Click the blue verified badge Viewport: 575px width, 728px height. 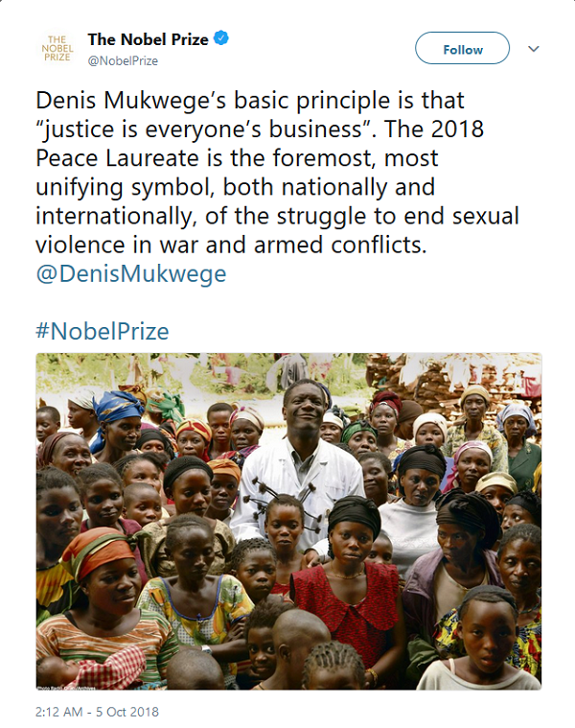(x=220, y=38)
